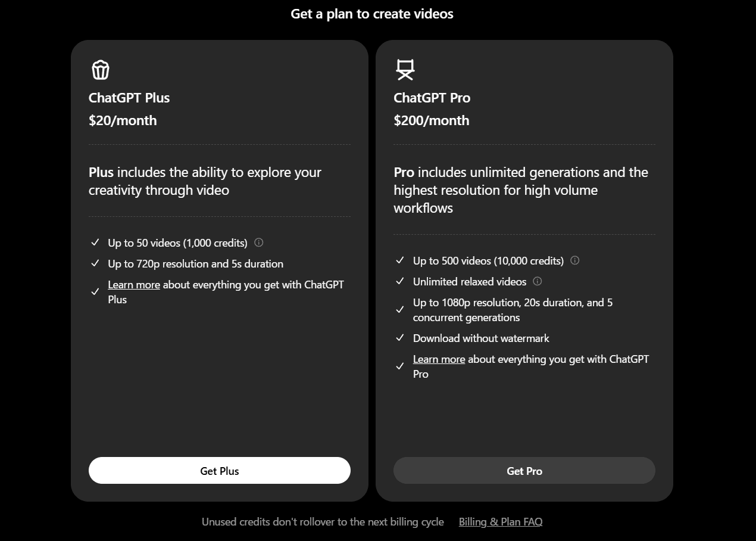The height and width of the screenshot is (541, 756).
Task: Open Learn more link for ChatGPT Pro
Action: coord(439,359)
